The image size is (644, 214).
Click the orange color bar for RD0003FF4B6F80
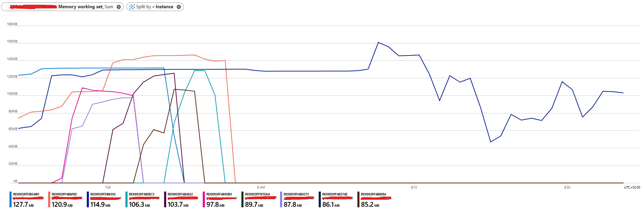tap(50, 200)
